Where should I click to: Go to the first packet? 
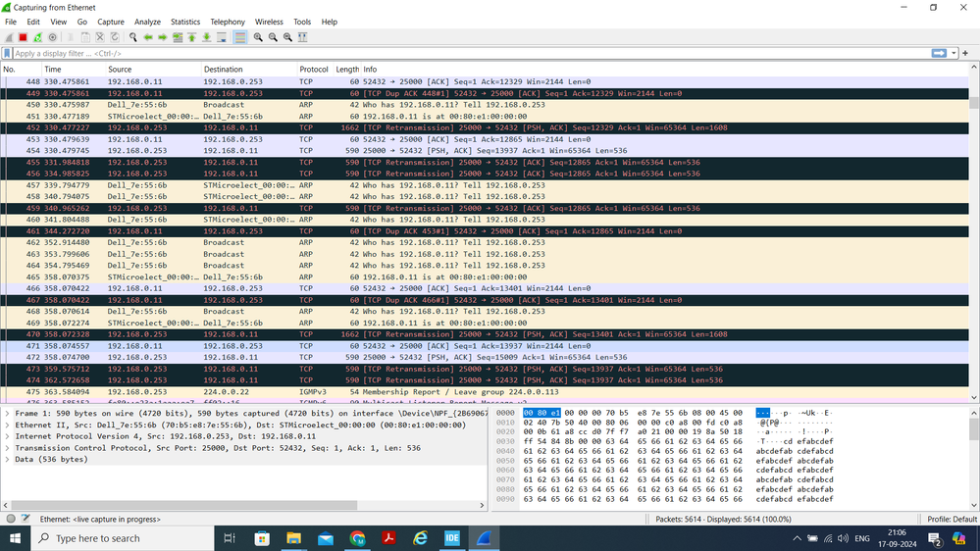pyautogui.click(x=192, y=37)
